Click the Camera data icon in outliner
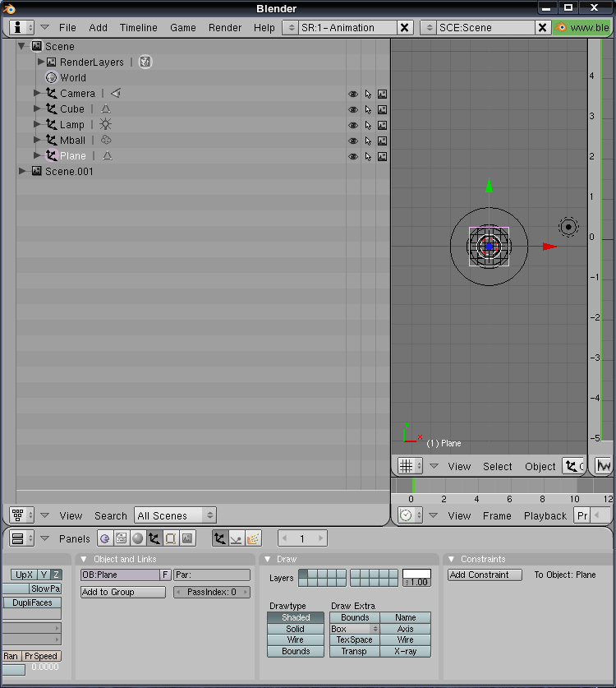This screenshot has height=688, width=616. tap(116, 93)
